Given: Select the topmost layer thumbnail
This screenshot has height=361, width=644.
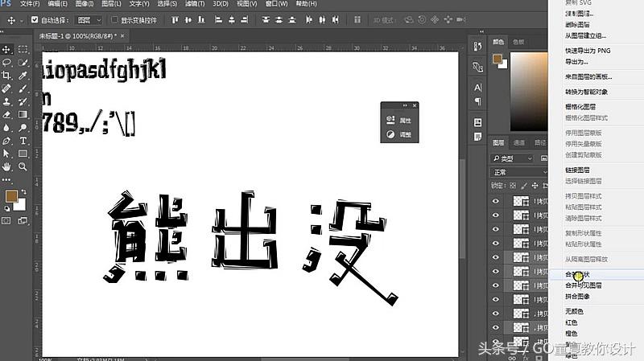Looking at the screenshot, I should pyautogui.click(x=521, y=201).
